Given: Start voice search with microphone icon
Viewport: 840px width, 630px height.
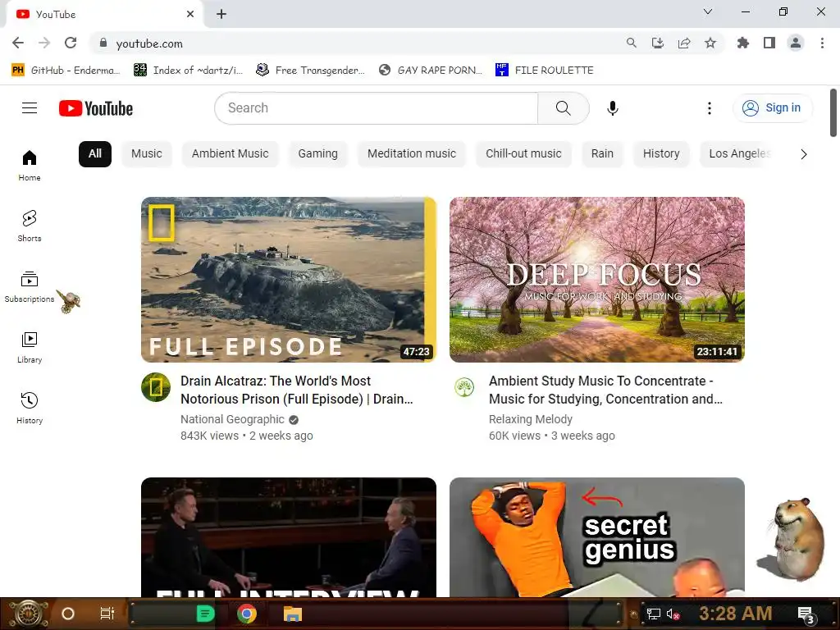Looking at the screenshot, I should (x=612, y=108).
